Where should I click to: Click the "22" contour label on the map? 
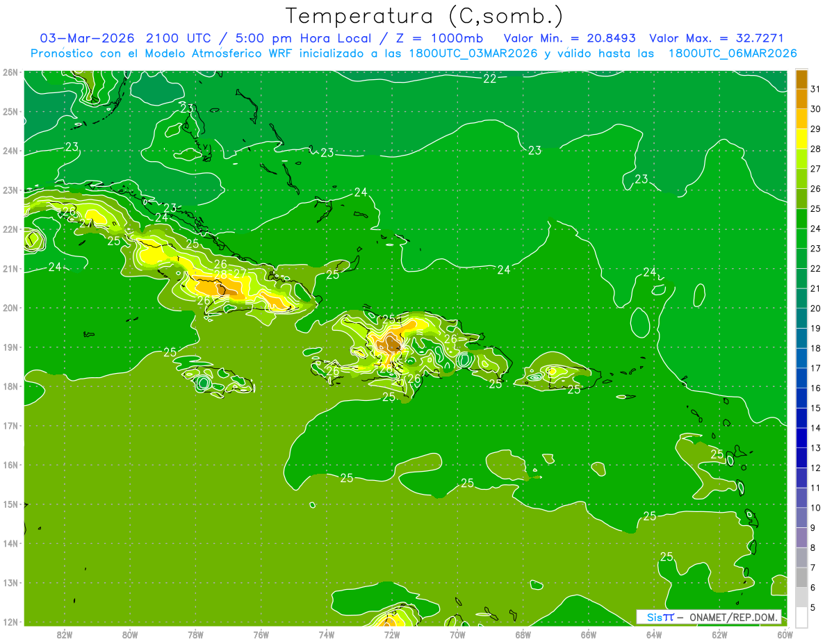[x=490, y=79]
